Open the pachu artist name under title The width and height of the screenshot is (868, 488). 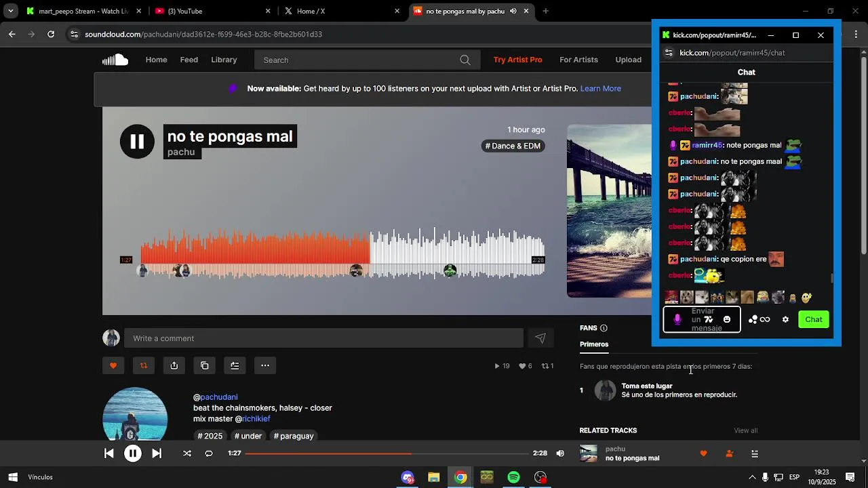point(181,152)
